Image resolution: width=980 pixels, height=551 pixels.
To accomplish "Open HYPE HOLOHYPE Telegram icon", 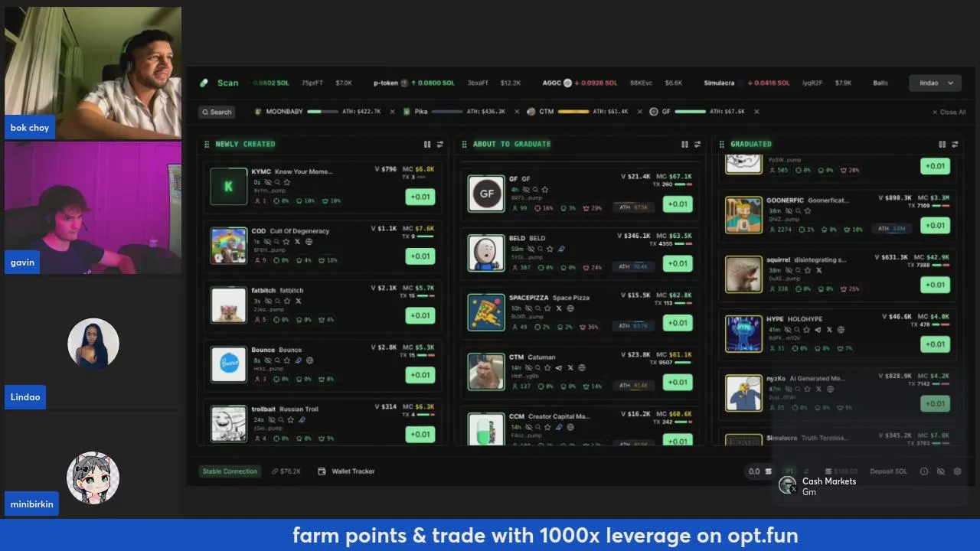I will click(818, 330).
